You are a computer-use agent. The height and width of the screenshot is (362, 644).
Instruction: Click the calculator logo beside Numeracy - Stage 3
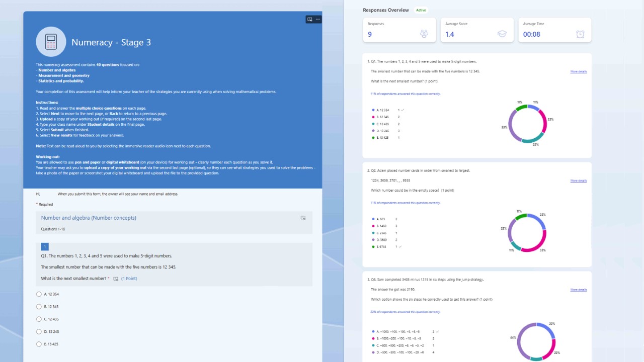[51, 42]
